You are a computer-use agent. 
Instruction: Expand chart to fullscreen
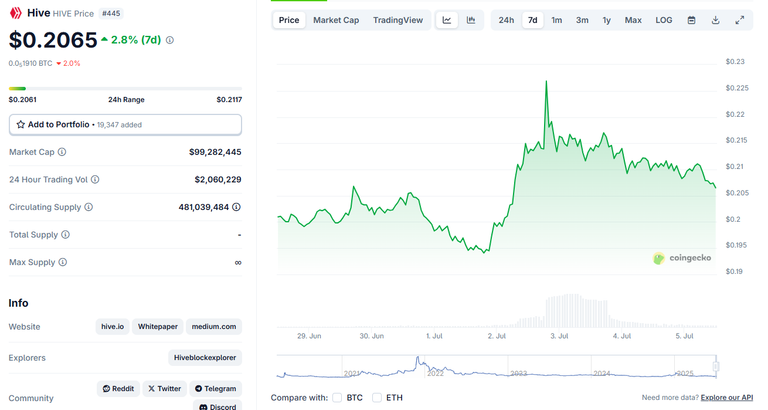pyautogui.click(x=740, y=20)
